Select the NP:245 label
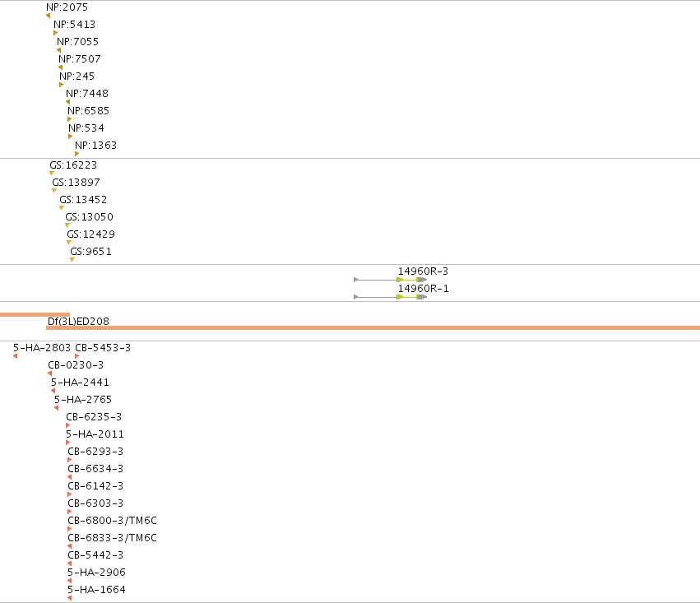This screenshot has width=700, height=603. 76,77
